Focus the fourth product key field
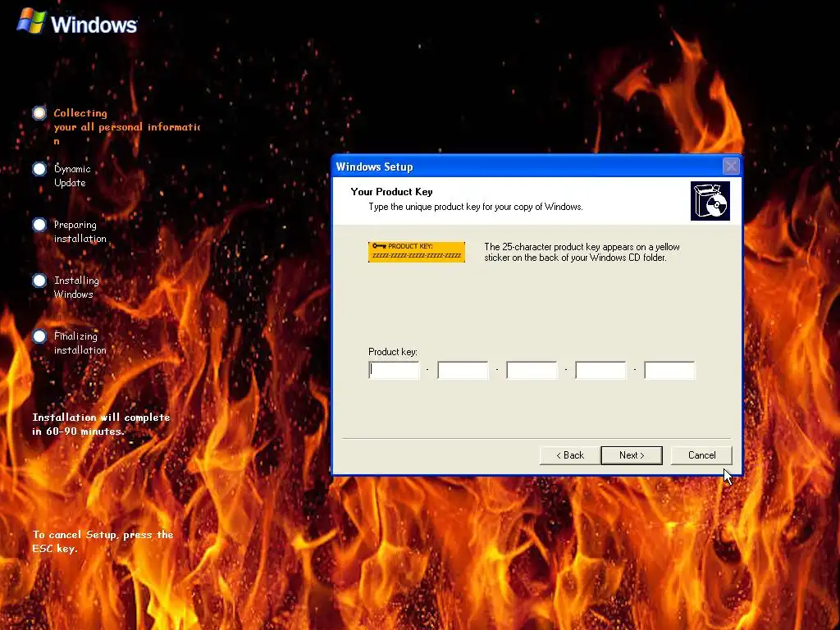 point(600,370)
